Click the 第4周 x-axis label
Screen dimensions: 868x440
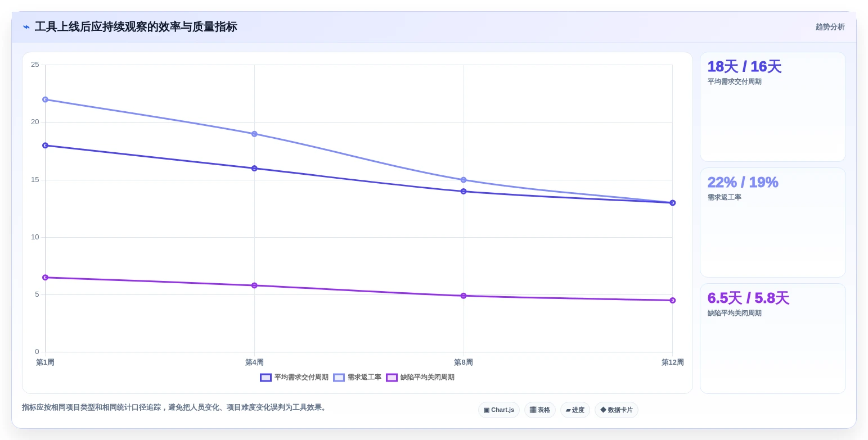pyautogui.click(x=254, y=362)
